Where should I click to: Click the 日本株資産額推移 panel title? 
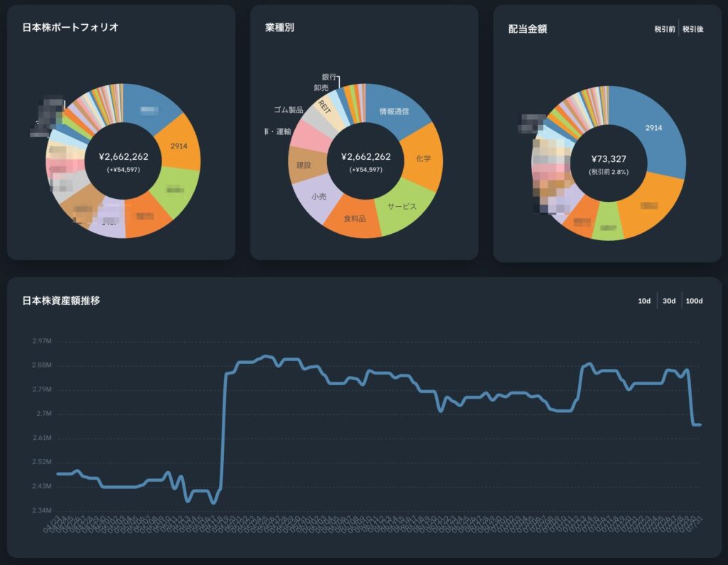61,301
